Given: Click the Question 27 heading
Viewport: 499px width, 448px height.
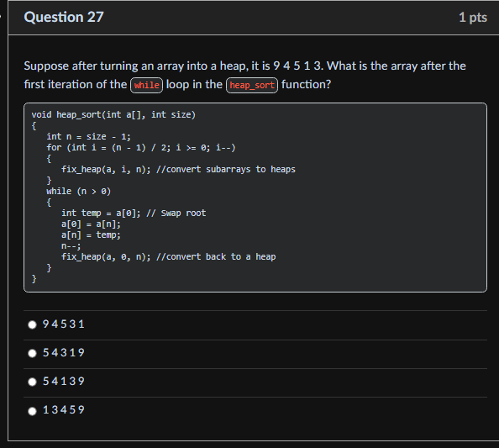Looking at the screenshot, I should 64,17.
